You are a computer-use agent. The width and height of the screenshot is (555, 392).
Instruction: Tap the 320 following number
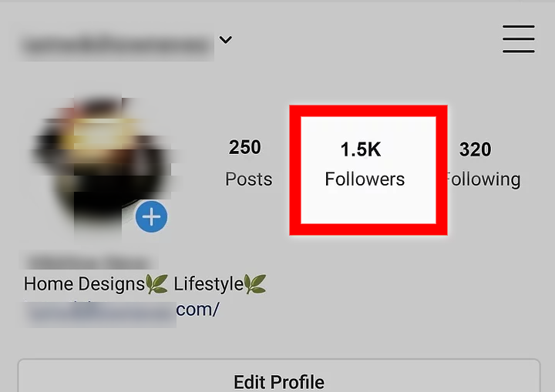(476, 149)
